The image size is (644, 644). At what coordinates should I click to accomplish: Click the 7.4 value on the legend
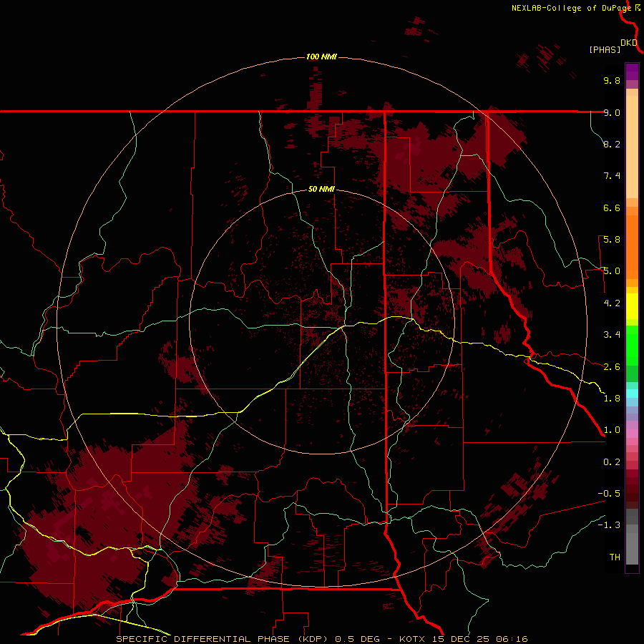[x=612, y=176]
